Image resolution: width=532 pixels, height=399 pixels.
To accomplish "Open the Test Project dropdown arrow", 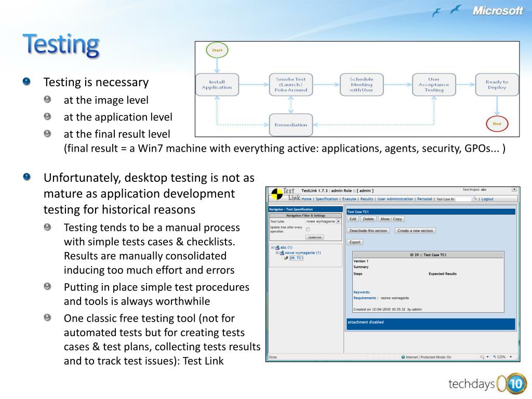I will click(x=514, y=190).
